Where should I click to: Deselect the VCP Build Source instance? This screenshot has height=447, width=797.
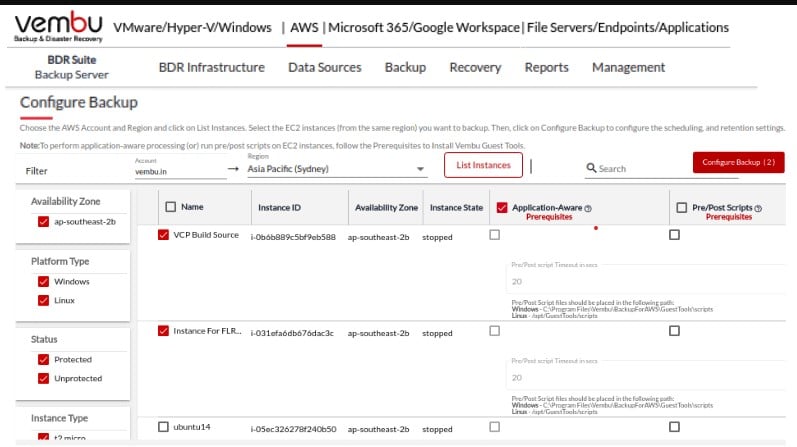click(x=163, y=235)
